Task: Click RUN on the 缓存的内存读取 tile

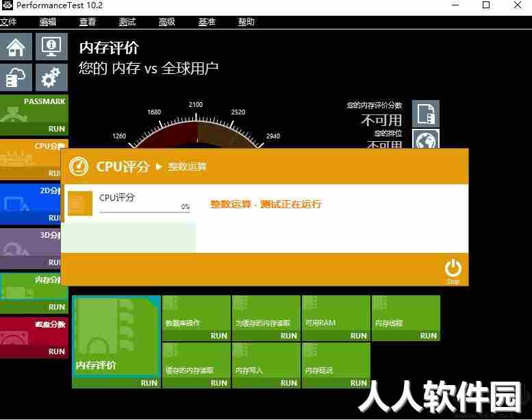Action: 219,383
